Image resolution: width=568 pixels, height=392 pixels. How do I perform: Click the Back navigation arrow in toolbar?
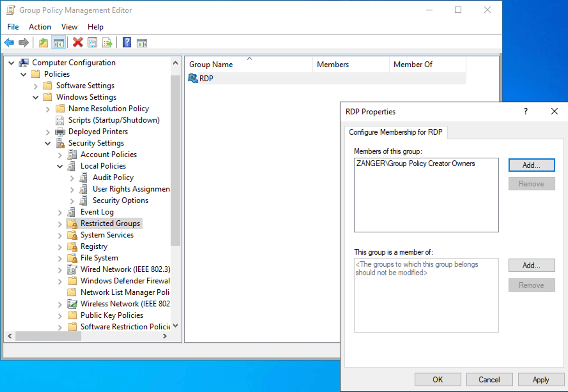click(9, 42)
